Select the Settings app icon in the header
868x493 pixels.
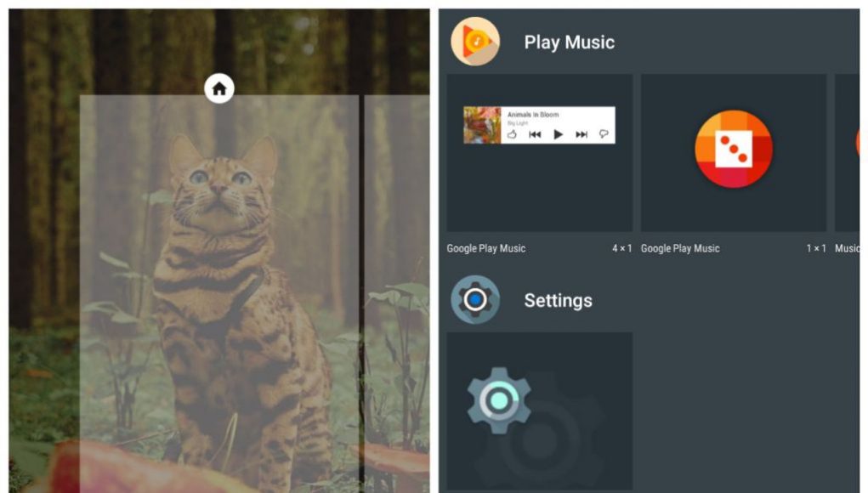click(x=475, y=300)
